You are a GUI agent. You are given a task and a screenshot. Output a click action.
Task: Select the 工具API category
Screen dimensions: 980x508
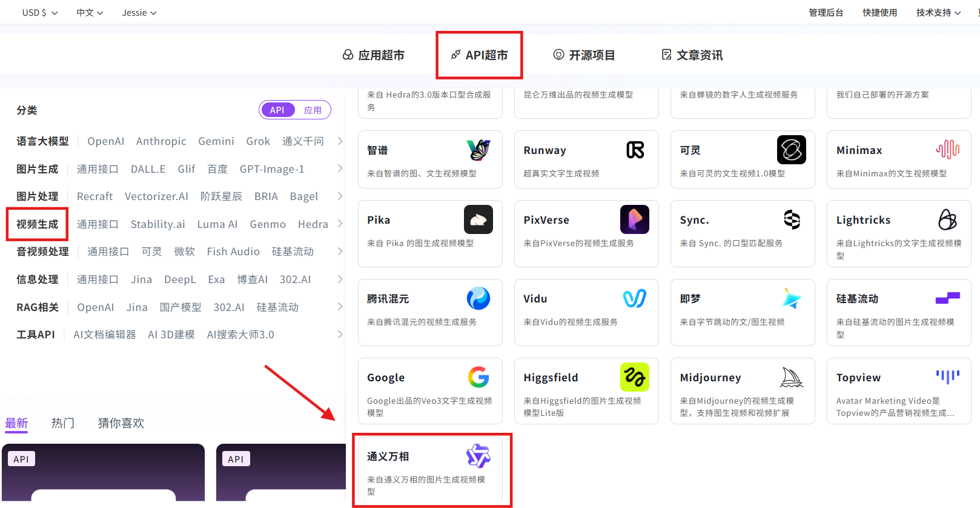pos(36,334)
